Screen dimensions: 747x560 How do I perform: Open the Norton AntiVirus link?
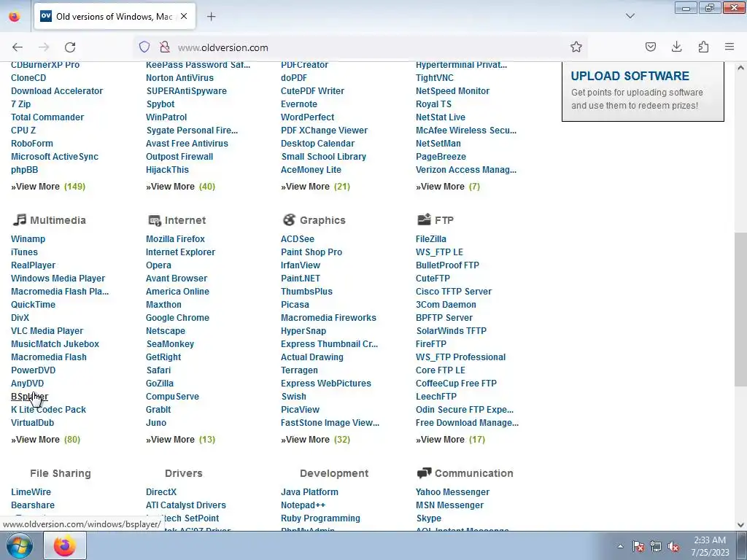pos(179,77)
